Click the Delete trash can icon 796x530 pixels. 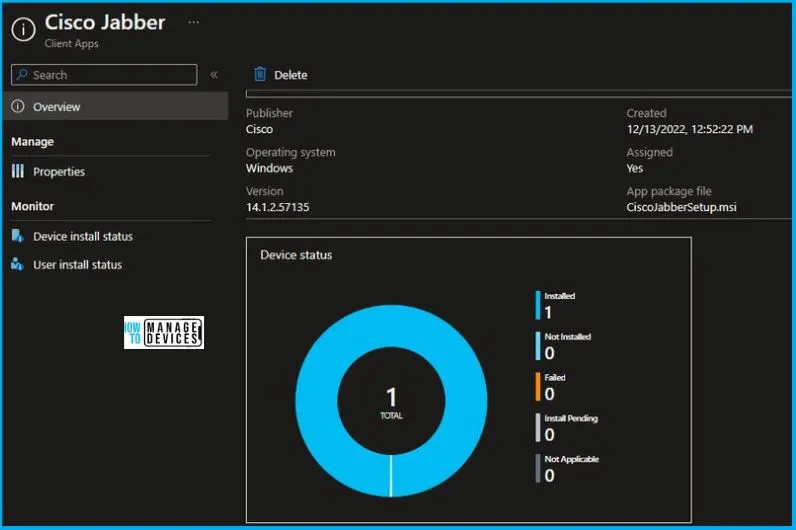tap(260, 74)
